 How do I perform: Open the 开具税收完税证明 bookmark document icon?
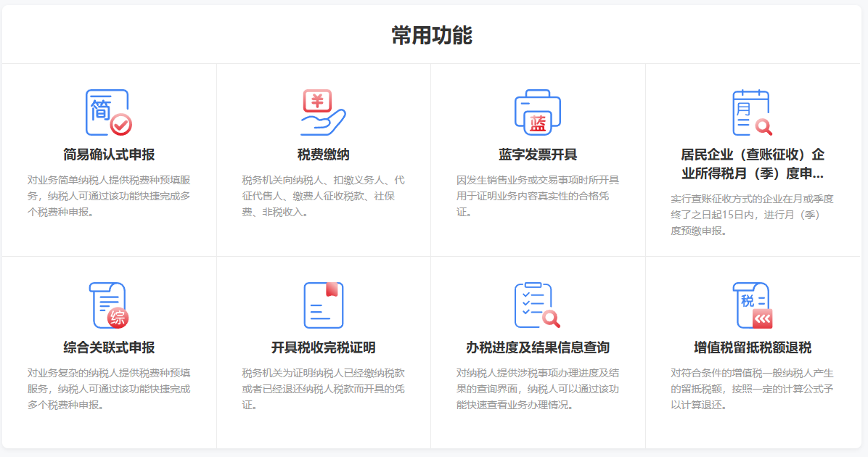(323, 305)
